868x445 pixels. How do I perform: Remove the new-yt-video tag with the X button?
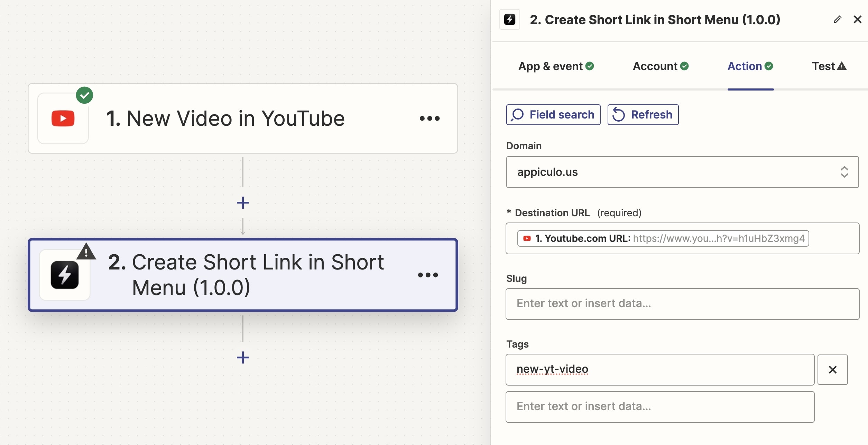pyautogui.click(x=832, y=370)
